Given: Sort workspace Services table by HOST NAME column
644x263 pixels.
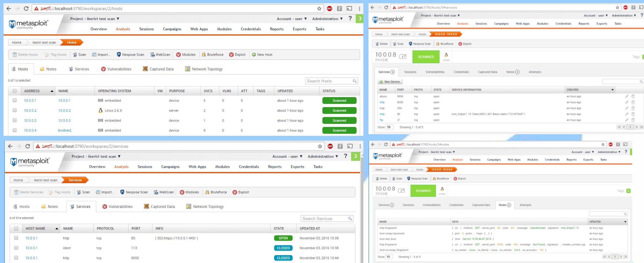Looking at the screenshot, I should 41,229.
